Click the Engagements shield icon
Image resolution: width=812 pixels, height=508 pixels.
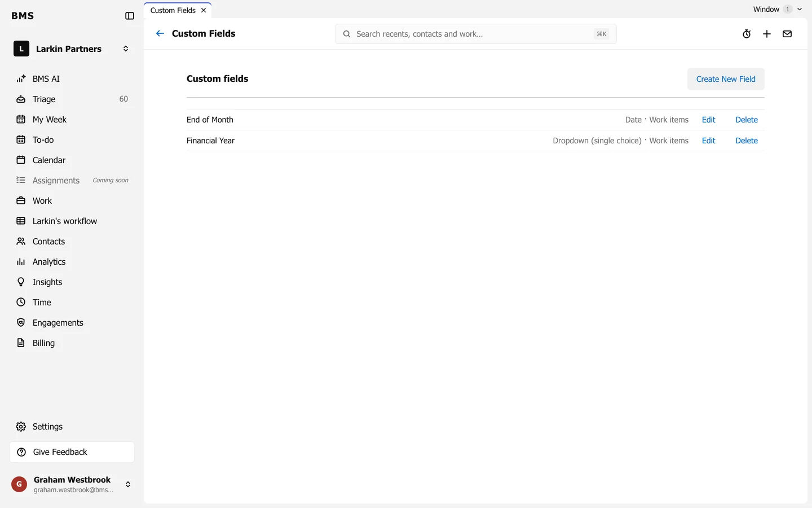(x=21, y=323)
